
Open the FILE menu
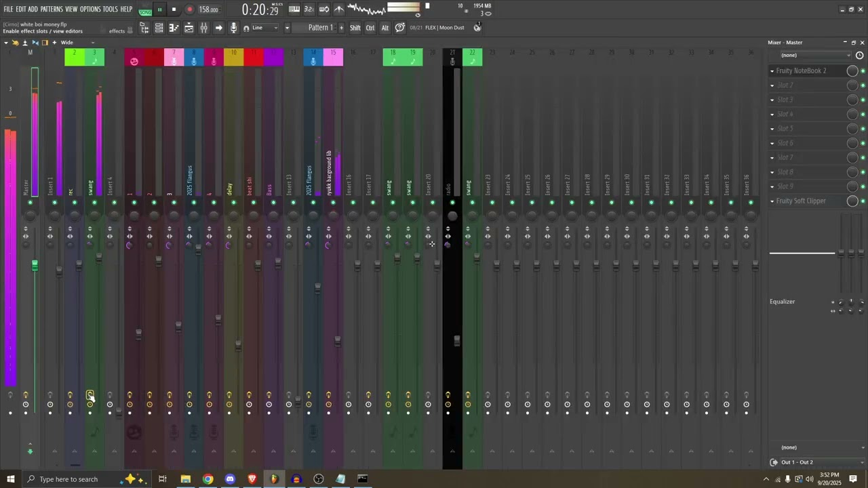click(x=8, y=9)
